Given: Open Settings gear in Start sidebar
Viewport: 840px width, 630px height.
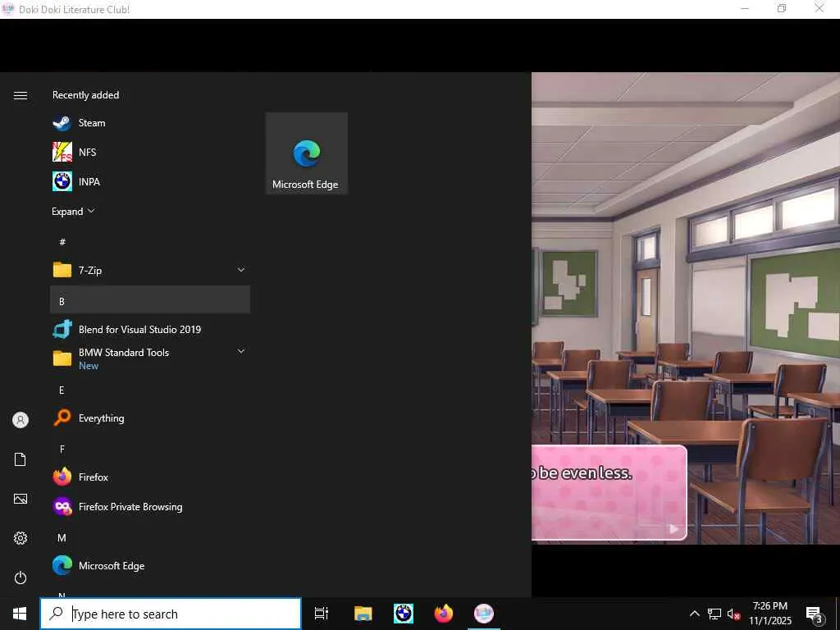Looking at the screenshot, I should (21, 538).
